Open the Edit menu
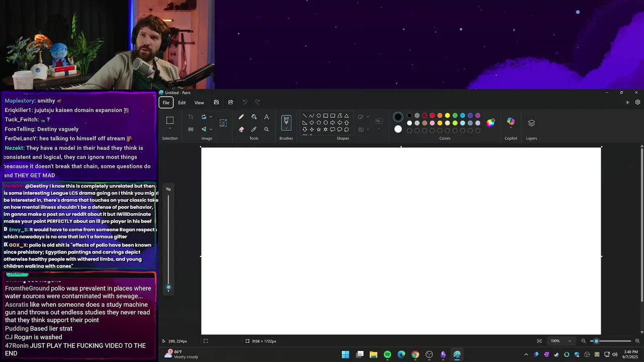 tap(182, 103)
